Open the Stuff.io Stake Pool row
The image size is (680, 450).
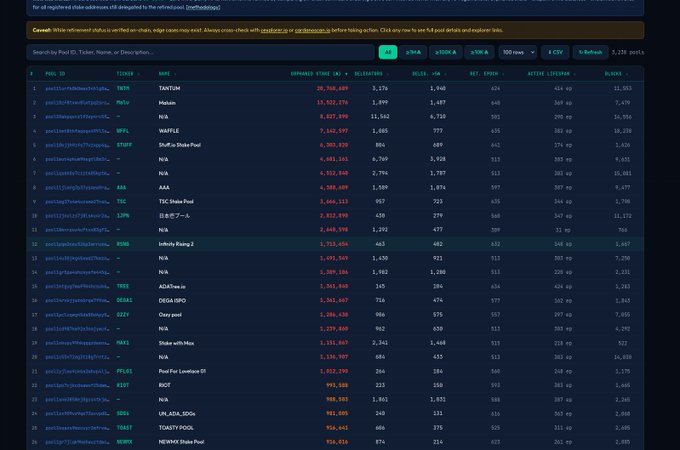pos(335,145)
